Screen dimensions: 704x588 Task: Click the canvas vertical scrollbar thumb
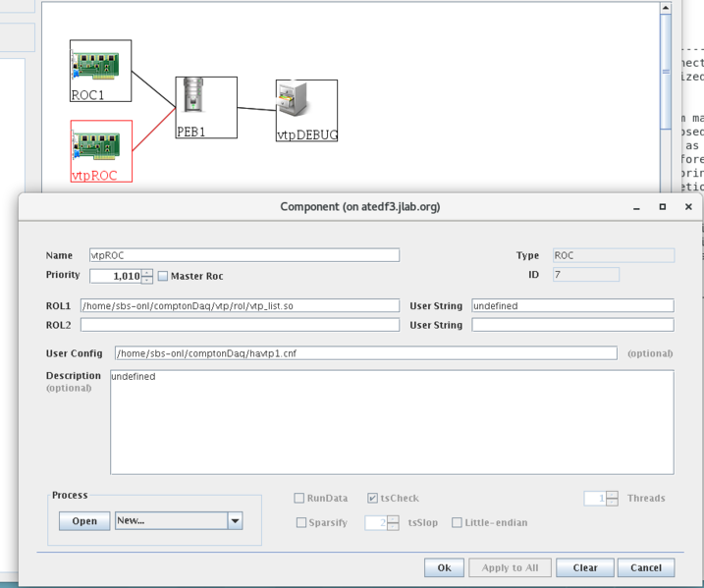coord(666,72)
